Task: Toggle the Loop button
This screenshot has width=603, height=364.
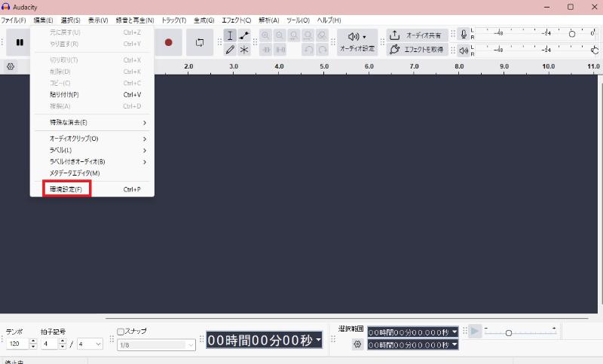Action: (x=200, y=42)
